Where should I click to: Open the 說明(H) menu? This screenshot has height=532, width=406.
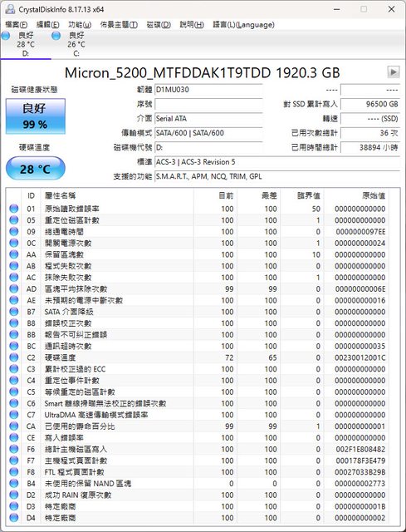click(x=192, y=25)
